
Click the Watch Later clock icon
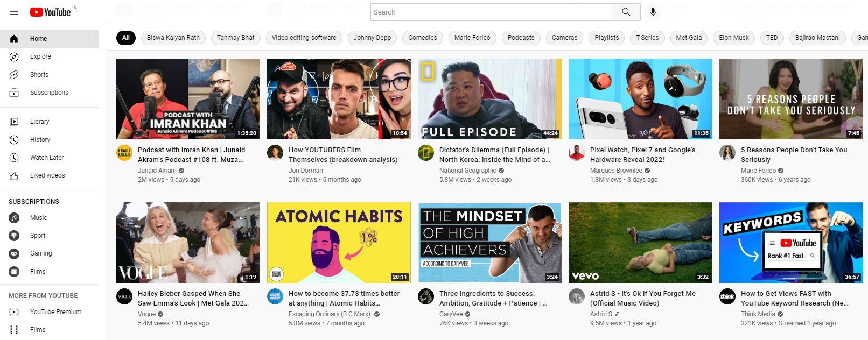(14, 158)
